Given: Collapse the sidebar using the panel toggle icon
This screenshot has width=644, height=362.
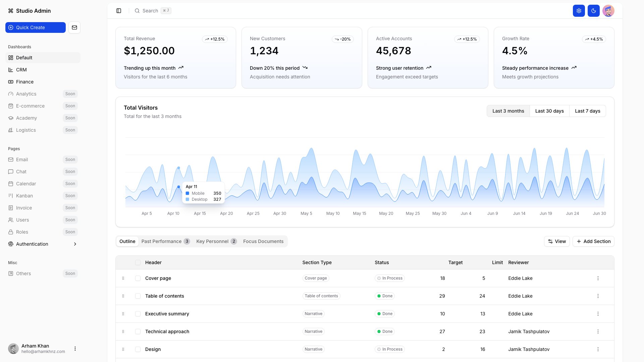Looking at the screenshot, I should point(119,11).
